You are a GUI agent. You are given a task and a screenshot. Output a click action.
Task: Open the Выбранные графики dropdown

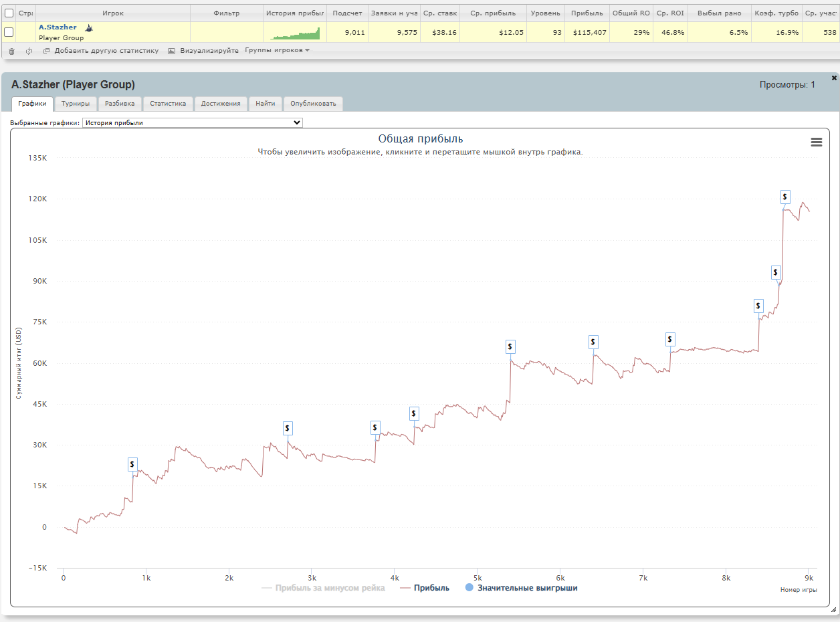pyautogui.click(x=193, y=123)
